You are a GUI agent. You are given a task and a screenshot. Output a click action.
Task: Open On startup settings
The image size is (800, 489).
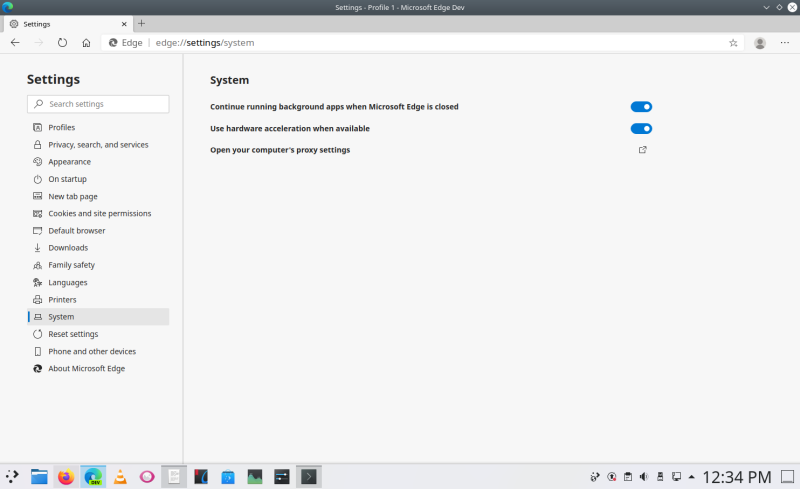(98, 179)
